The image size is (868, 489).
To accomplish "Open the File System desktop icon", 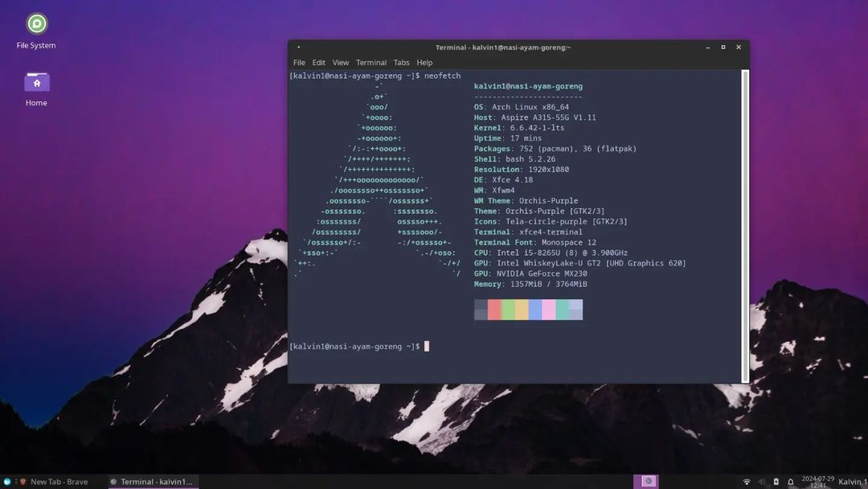I will point(36,24).
